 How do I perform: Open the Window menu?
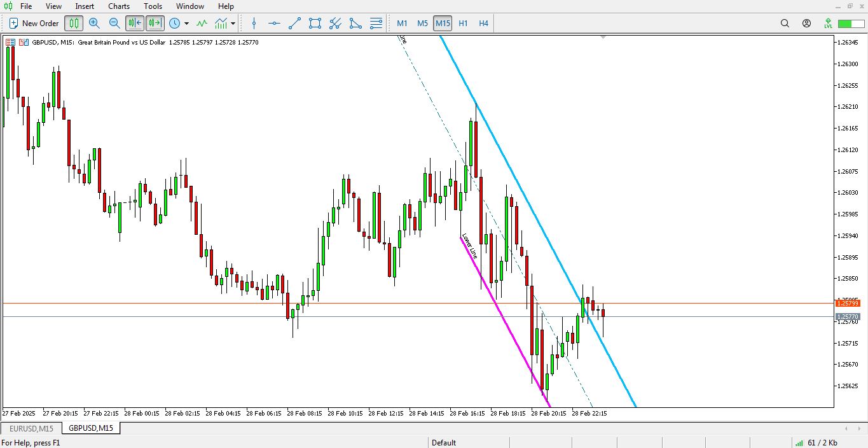click(x=190, y=6)
